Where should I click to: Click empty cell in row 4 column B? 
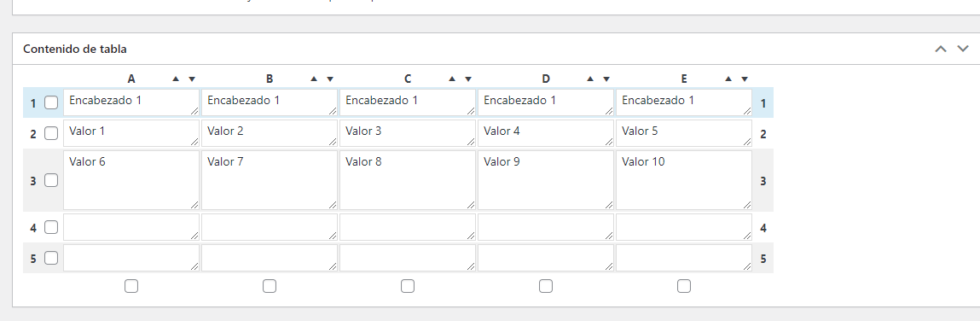coord(270,227)
